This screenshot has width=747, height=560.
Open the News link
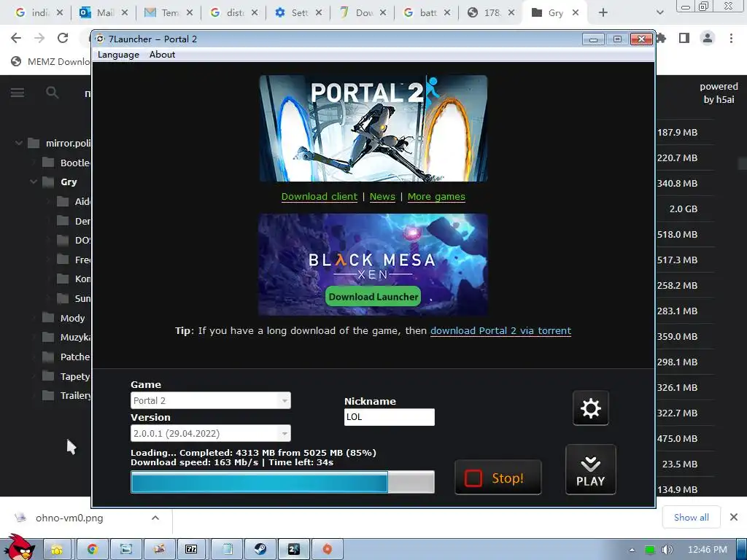click(x=382, y=197)
